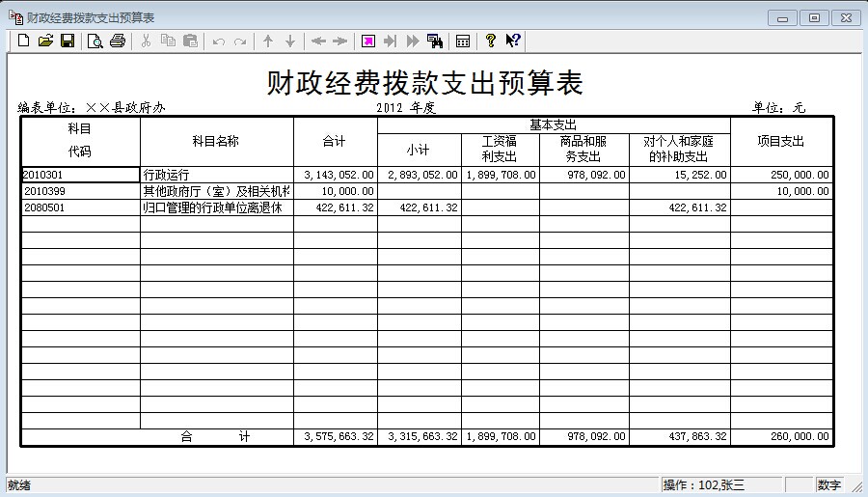Click the arrow-to-bar toolbar icon
The height and width of the screenshot is (497, 868).
(x=390, y=41)
